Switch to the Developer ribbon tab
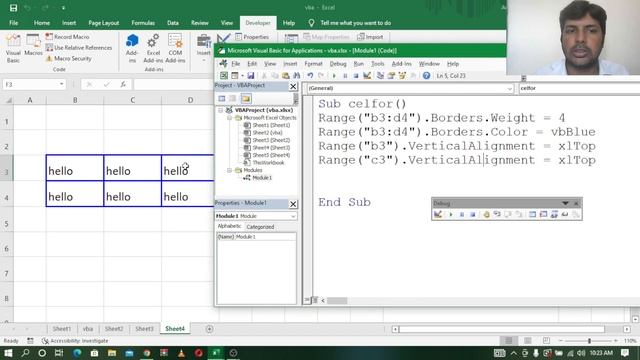This screenshot has height=360, width=640. click(258, 23)
